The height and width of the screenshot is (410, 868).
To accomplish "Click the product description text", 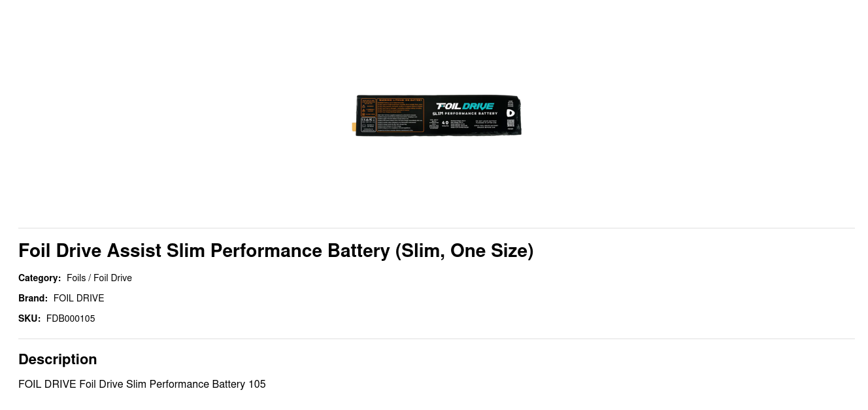I will (142, 384).
